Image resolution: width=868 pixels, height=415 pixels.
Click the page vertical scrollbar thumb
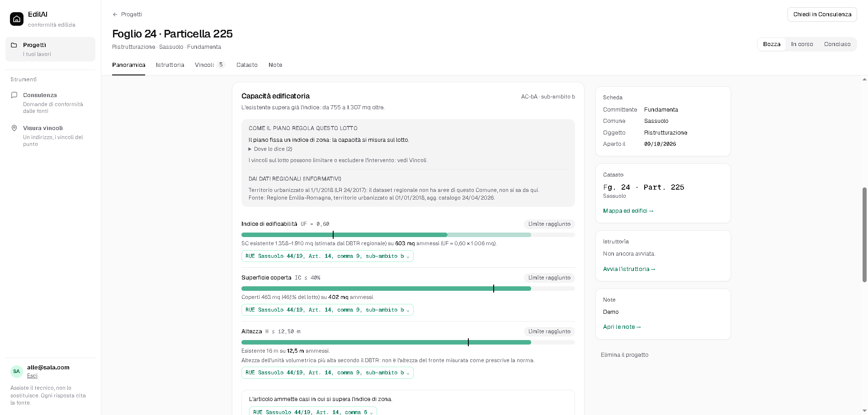coord(864,235)
